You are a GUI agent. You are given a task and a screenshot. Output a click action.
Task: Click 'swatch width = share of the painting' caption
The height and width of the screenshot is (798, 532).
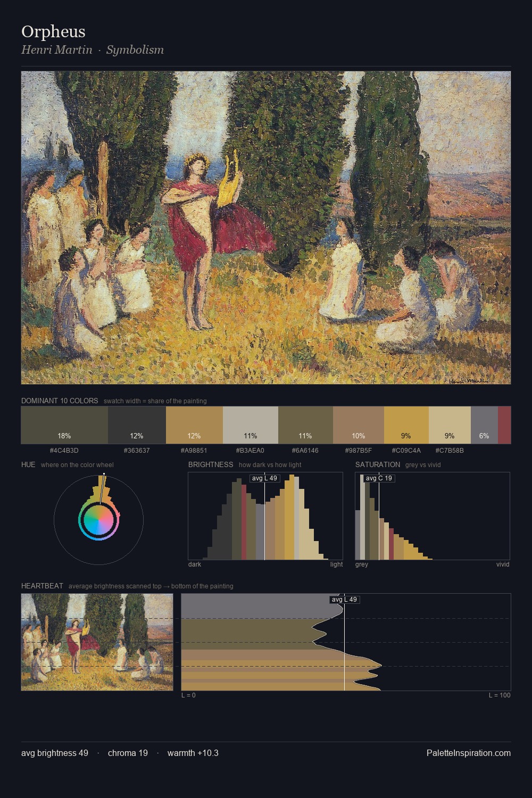coord(155,401)
